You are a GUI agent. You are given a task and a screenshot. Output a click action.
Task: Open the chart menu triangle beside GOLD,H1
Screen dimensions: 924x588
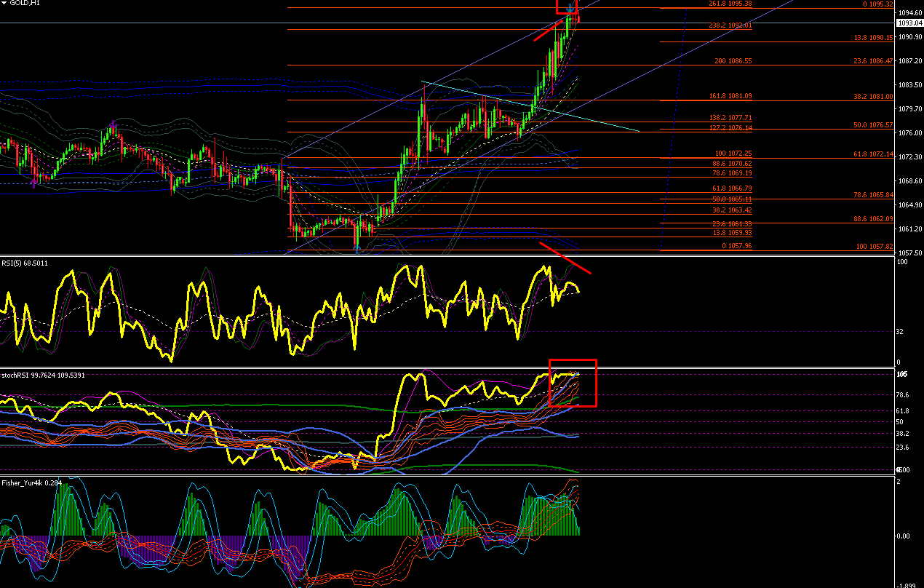tap(4, 4)
